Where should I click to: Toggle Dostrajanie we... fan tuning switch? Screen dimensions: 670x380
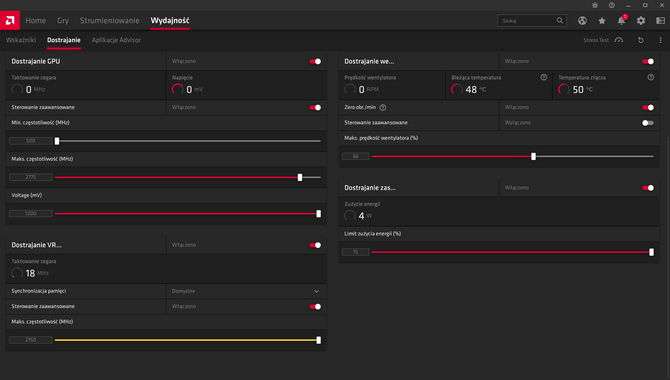pos(648,62)
